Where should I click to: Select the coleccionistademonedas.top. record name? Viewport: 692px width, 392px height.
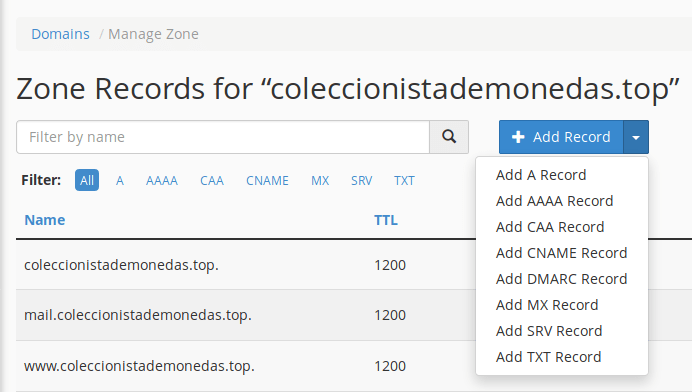click(121, 265)
